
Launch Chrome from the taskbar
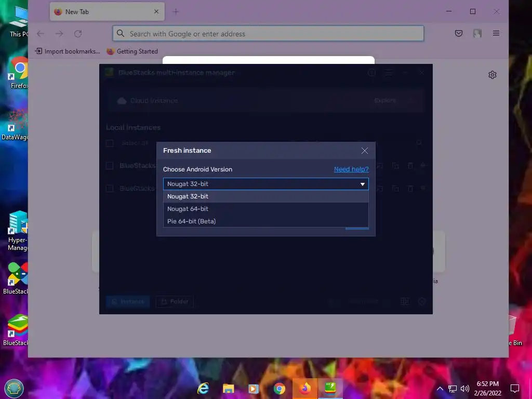(279, 389)
